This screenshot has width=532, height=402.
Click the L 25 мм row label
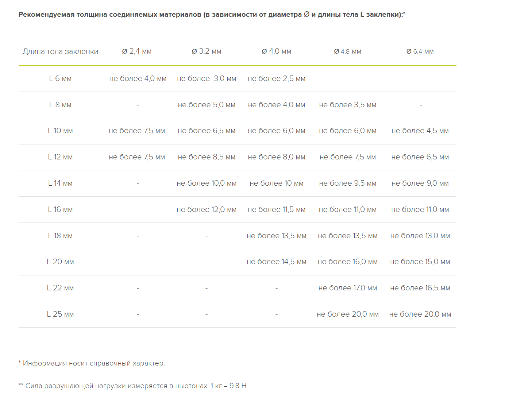click(x=60, y=314)
